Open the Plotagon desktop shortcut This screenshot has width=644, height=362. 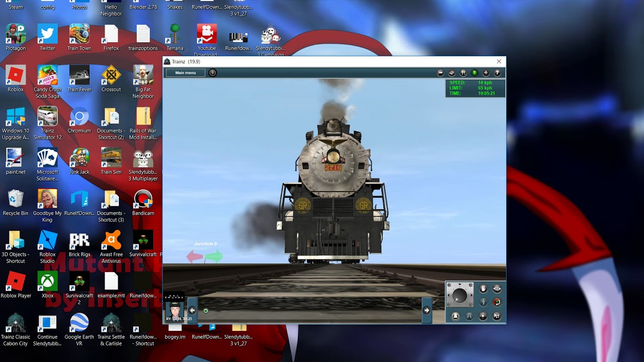coord(16,38)
